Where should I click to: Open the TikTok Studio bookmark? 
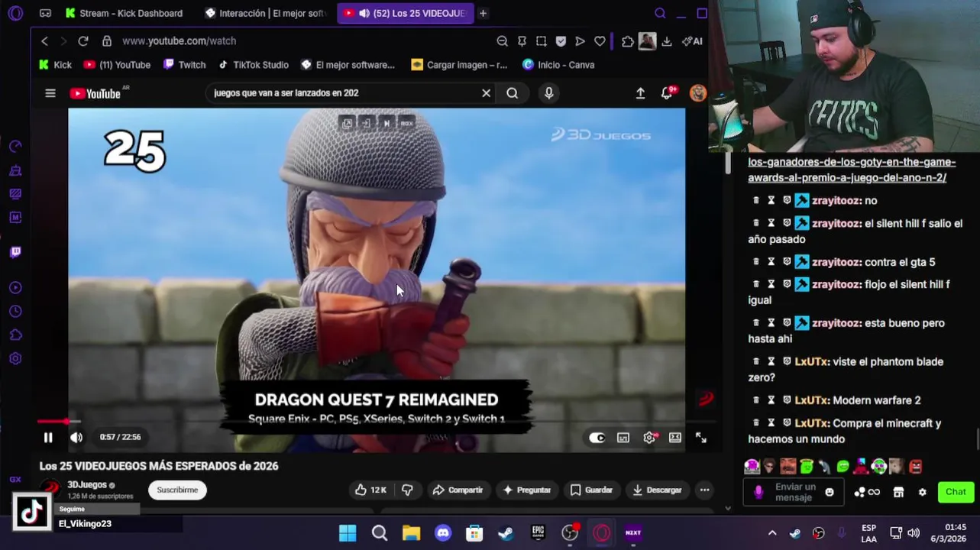coord(253,65)
